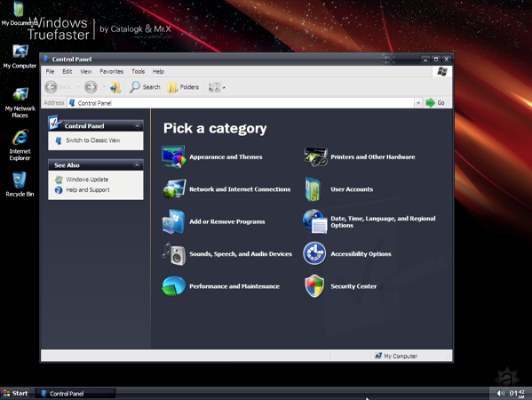
Task: Click the Back navigation arrow
Action: [52, 87]
